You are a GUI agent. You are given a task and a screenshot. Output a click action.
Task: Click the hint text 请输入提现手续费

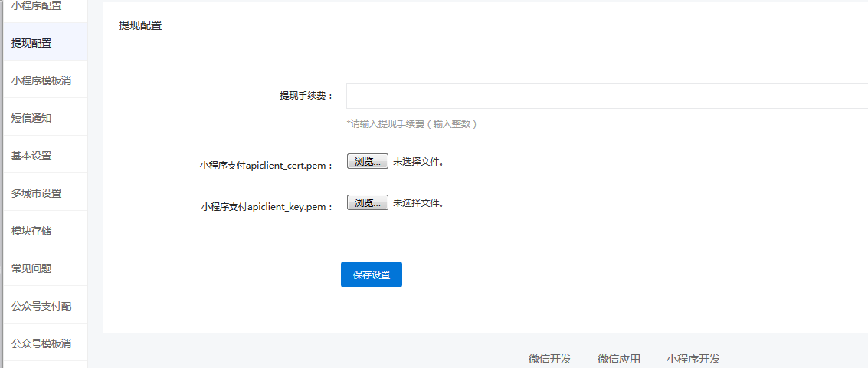point(412,124)
